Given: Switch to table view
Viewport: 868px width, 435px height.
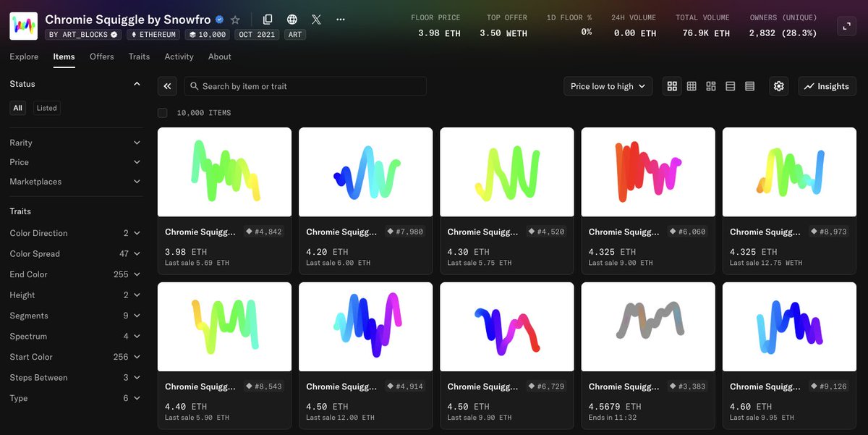Looking at the screenshot, I should point(750,86).
